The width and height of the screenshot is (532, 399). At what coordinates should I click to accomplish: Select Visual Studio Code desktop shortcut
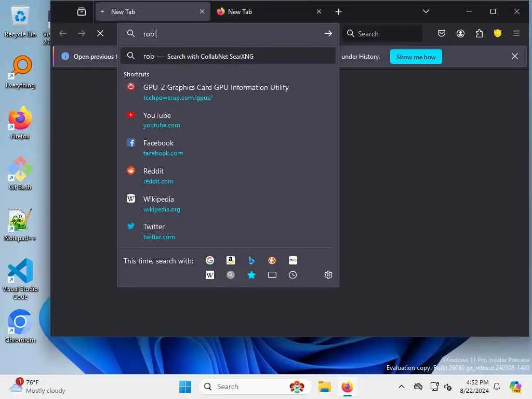point(20,279)
